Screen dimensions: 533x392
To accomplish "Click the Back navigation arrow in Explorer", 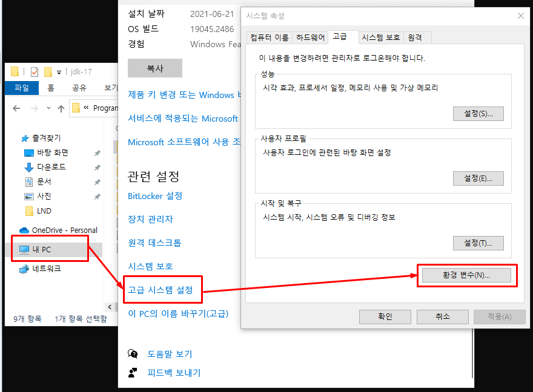I will 16,108.
